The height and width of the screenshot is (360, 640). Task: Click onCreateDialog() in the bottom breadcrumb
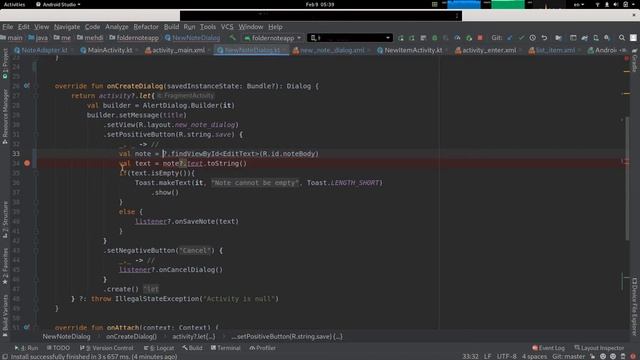(x=131, y=336)
